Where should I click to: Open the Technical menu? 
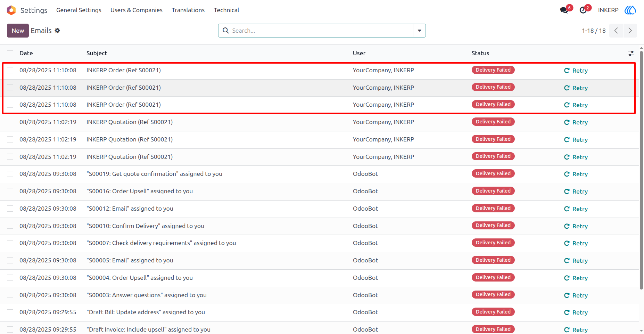[226, 10]
